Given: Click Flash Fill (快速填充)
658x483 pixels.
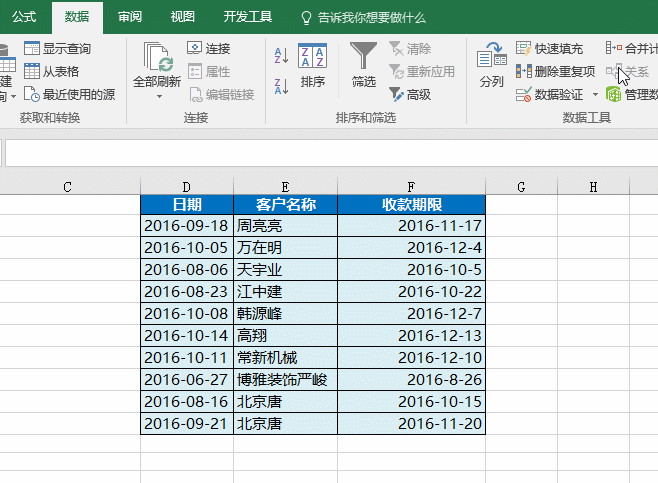Looking at the screenshot, I should 549,49.
